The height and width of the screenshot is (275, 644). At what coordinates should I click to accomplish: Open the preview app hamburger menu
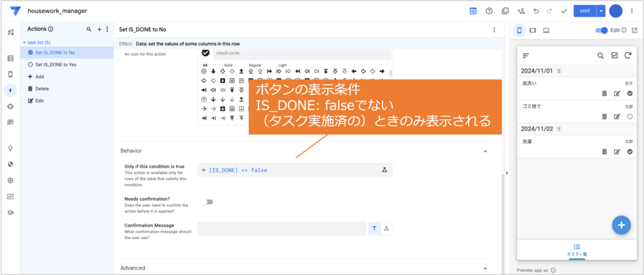(526, 55)
